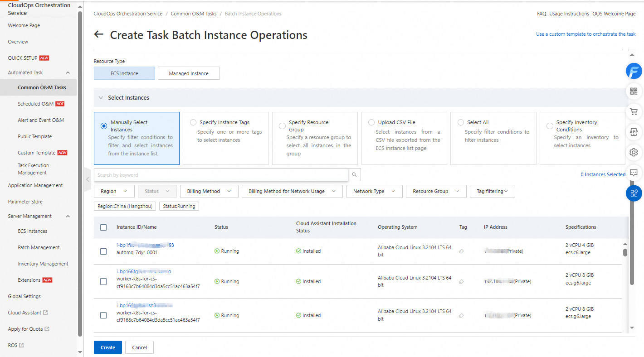The width and height of the screenshot is (644, 357).
Task: Open the Region filter dropdown
Action: (x=114, y=192)
